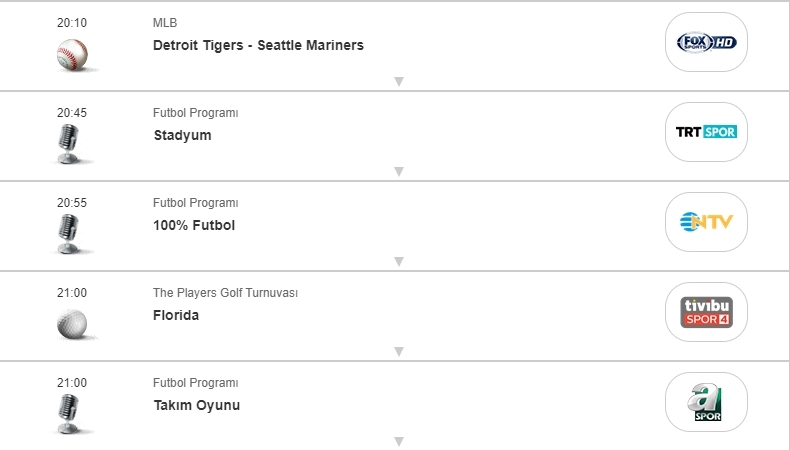Open the NTV channel logo
Viewport: 790px width, 450px height.
(706, 222)
